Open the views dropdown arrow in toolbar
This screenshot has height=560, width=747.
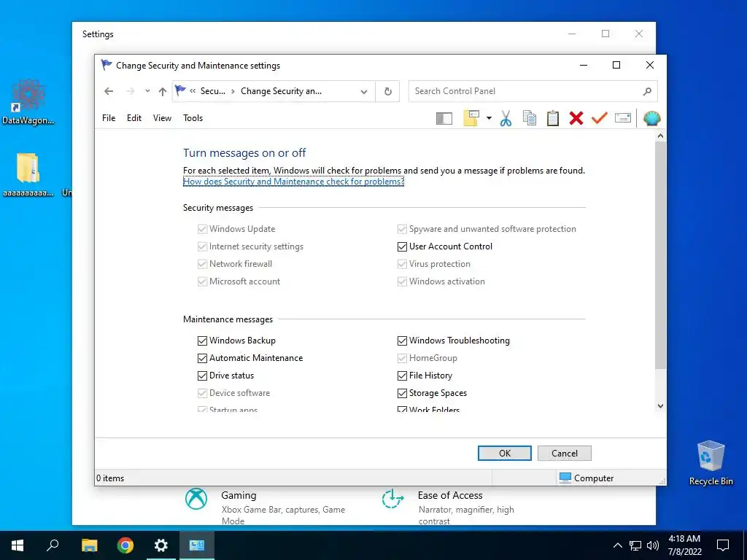coord(489,118)
